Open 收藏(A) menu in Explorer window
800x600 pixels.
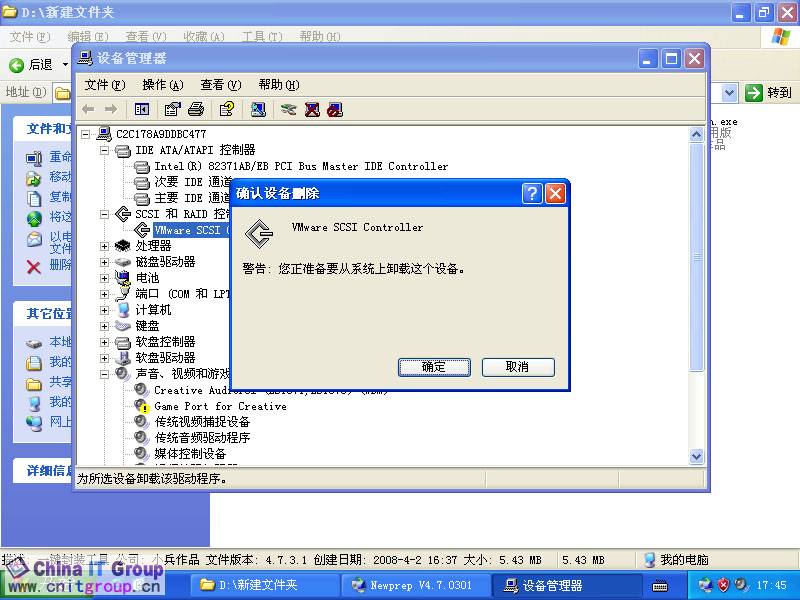click(204, 37)
